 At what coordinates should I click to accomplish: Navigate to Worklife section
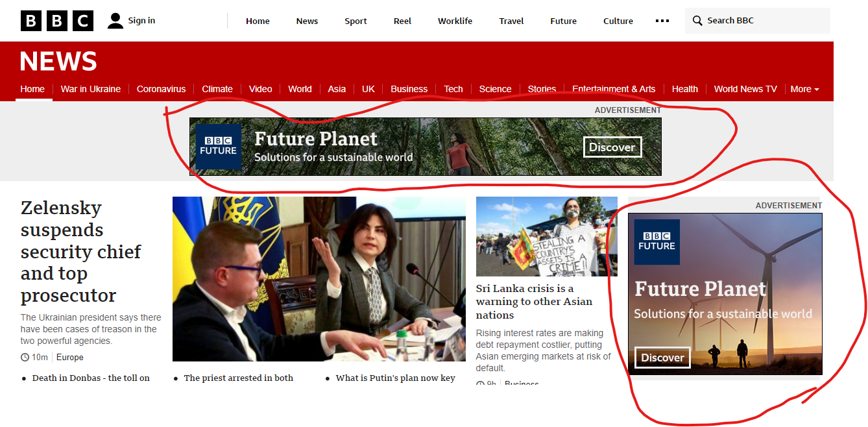455,21
